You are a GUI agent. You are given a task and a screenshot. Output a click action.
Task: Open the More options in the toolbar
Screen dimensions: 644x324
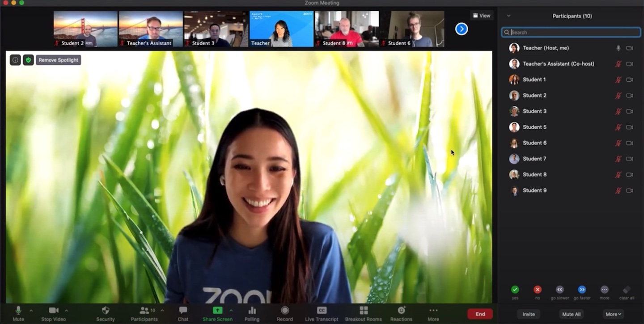[x=433, y=313]
